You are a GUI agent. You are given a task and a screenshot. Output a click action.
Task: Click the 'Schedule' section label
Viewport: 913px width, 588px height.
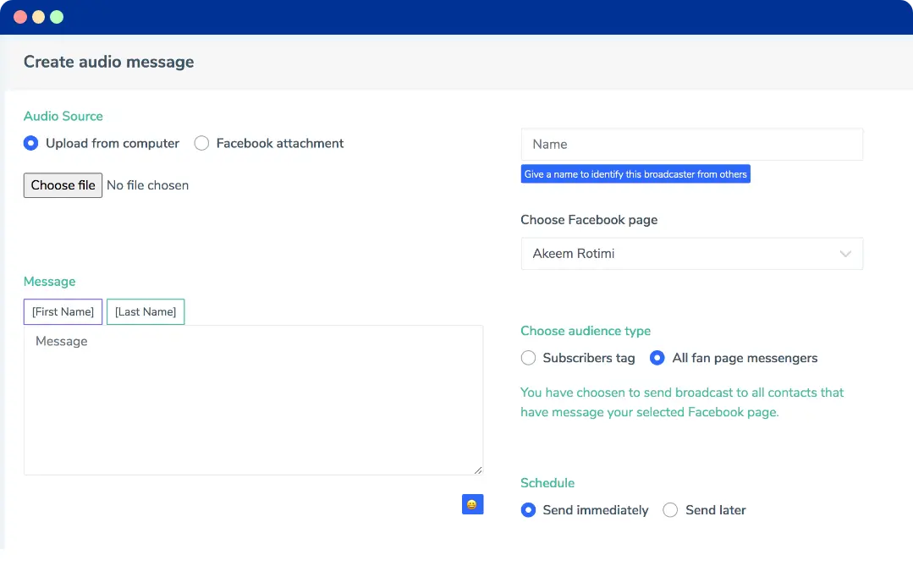[x=547, y=482]
